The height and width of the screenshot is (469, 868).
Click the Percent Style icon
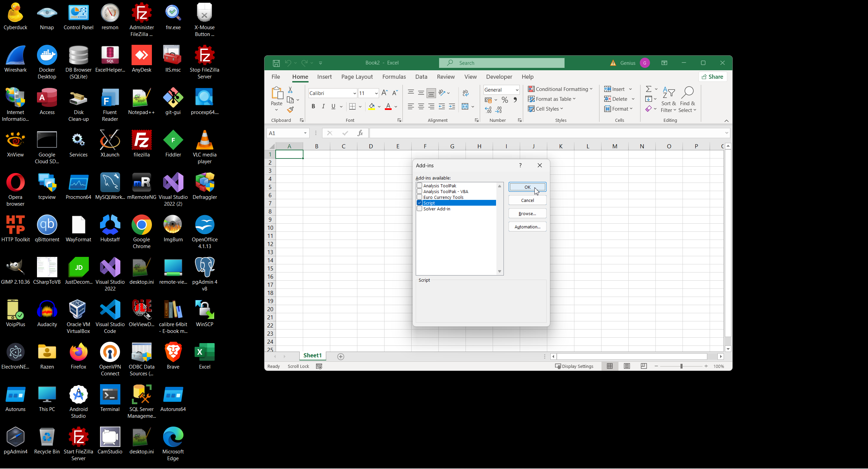505,100
